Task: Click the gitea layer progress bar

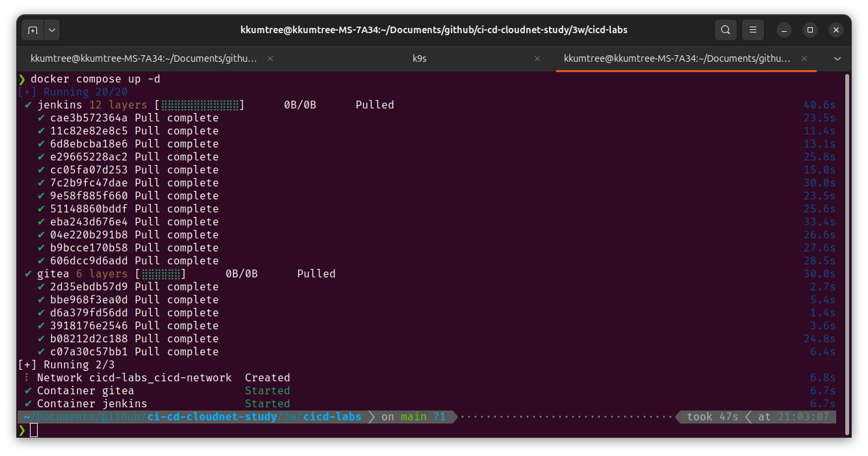Action: pyautogui.click(x=160, y=274)
